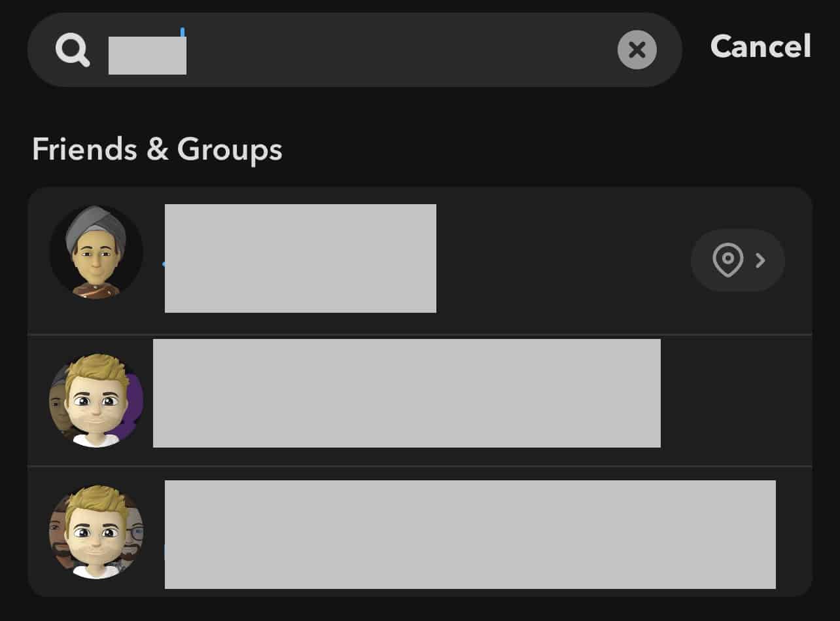This screenshot has height=621, width=840.
Task: Tap the location pin icon for first friend
Action: click(x=727, y=260)
